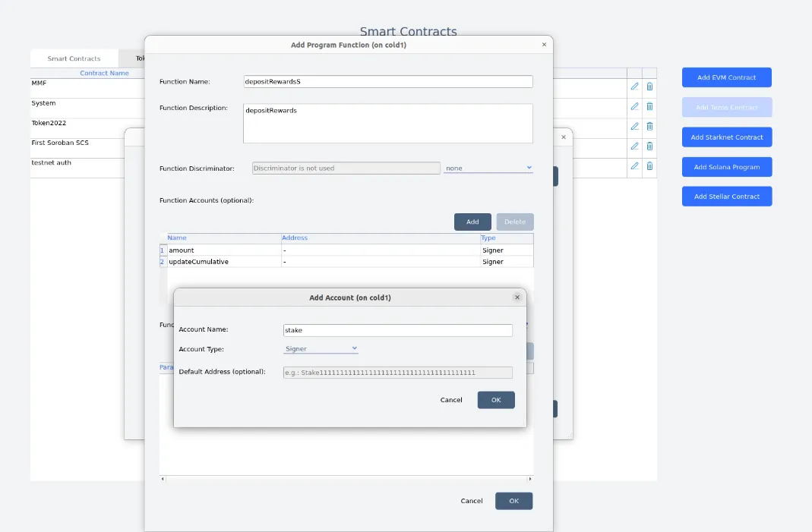Select the amount account row

click(x=346, y=250)
